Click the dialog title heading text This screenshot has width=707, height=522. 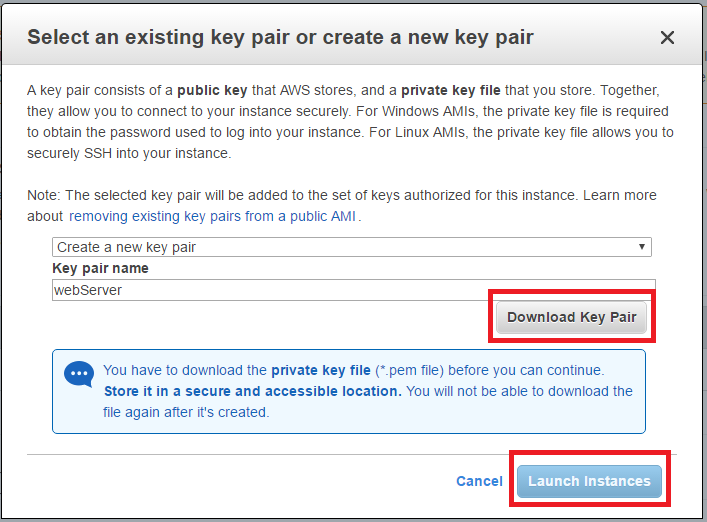pyautogui.click(x=280, y=38)
